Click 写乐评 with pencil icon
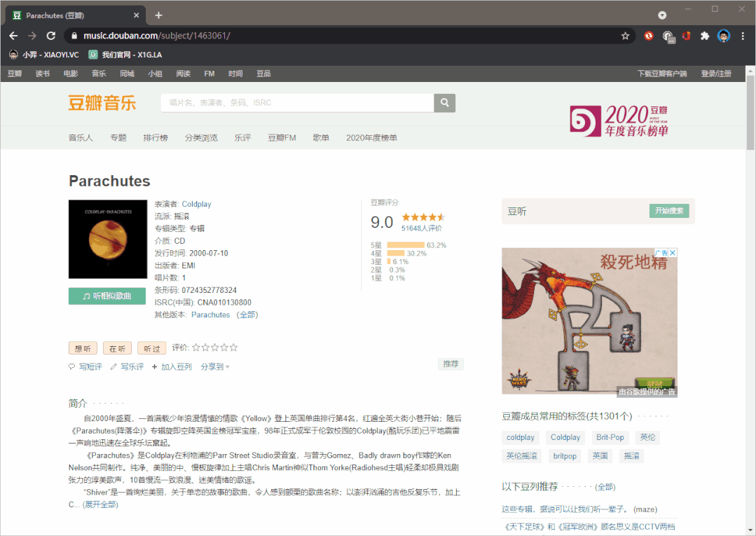 128,367
